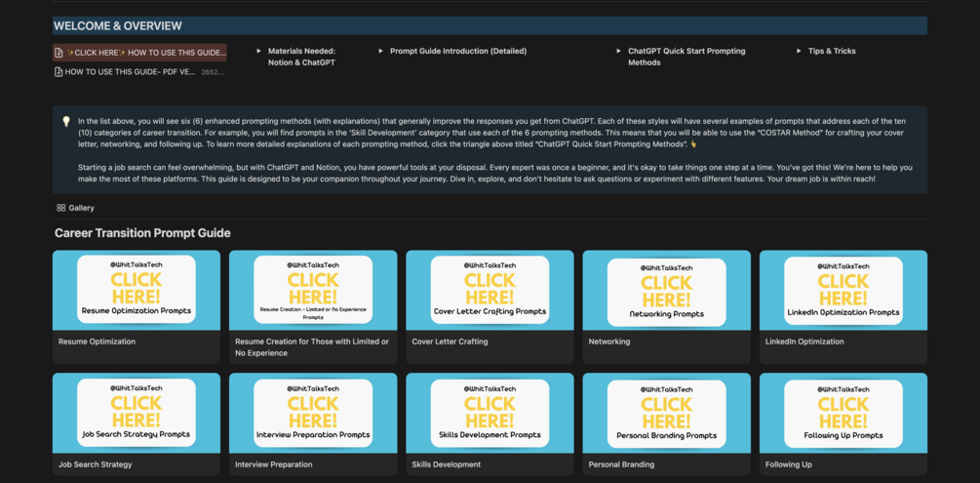This screenshot has height=483, width=980.
Task: Open the Interview Preparation Prompts card image
Action: click(x=313, y=413)
